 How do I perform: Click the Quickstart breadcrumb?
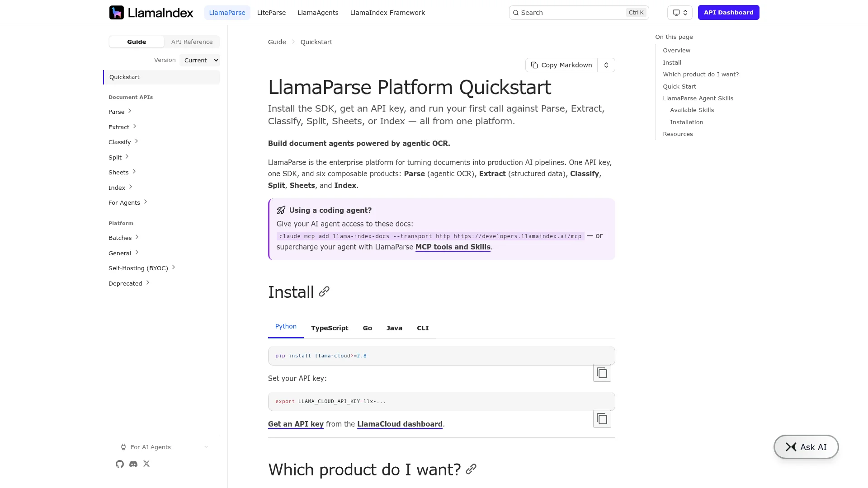316,42
